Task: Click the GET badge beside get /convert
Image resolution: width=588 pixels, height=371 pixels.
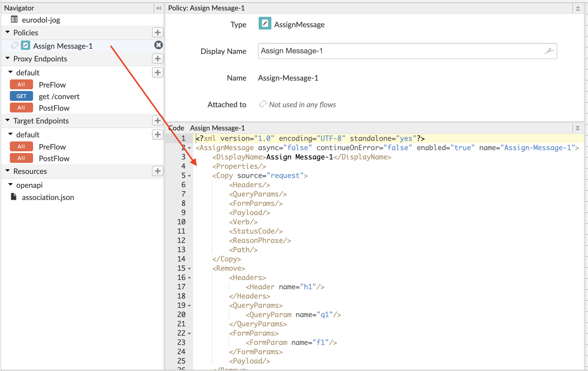Action: [21, 96]
